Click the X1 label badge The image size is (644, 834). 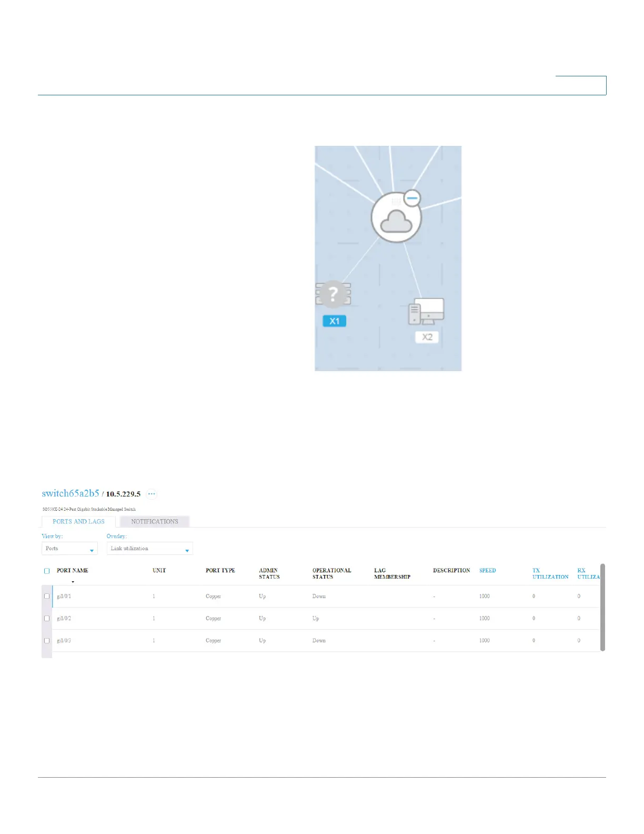[335, 321]
